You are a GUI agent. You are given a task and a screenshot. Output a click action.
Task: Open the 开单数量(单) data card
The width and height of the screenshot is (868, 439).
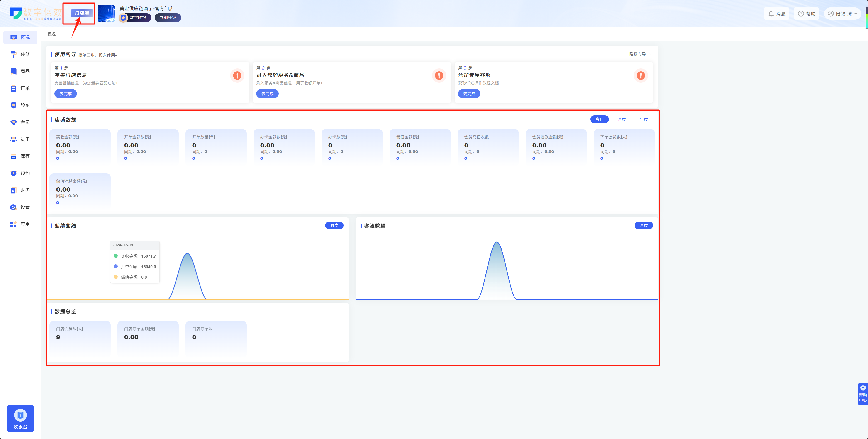pyautogui.click(x=216, y=147)
